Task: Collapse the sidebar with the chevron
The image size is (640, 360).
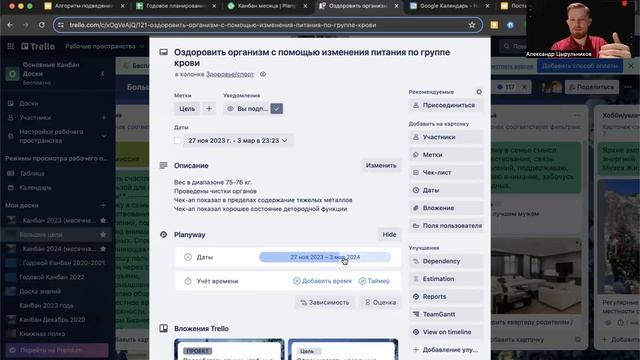Action: (x=102, y=74)
